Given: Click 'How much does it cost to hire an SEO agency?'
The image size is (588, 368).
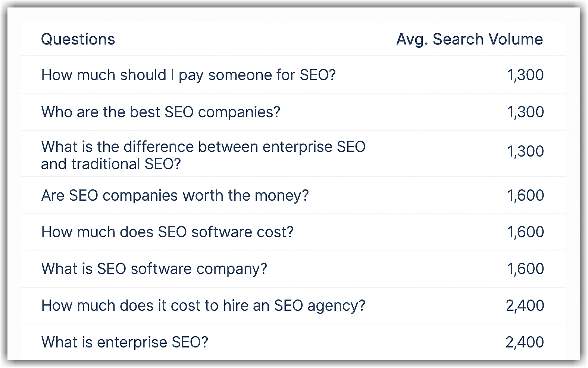Looking at the screenshot, I should (203, 306).
